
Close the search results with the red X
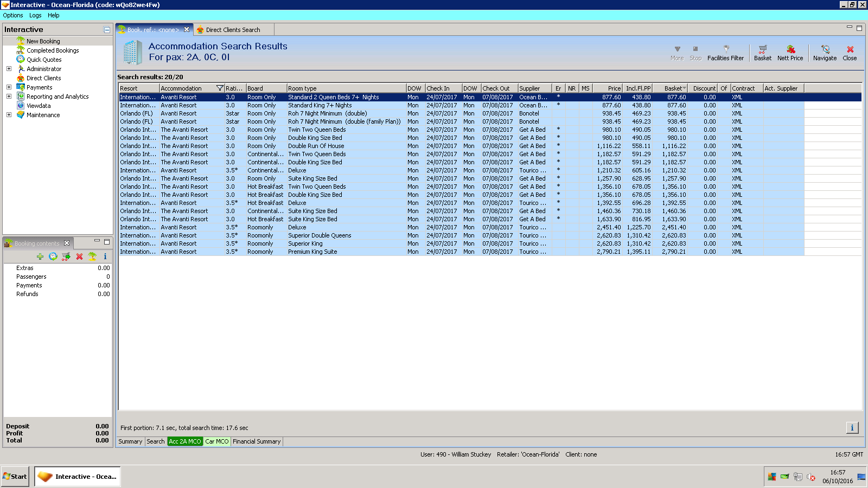tap(850, 53)
